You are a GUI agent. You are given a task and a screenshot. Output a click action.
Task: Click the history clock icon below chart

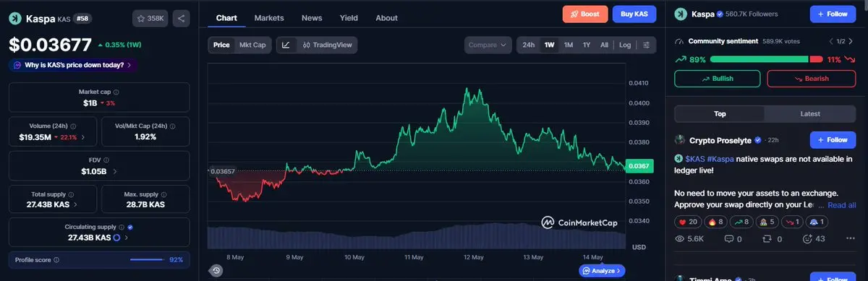coord(216,271)
